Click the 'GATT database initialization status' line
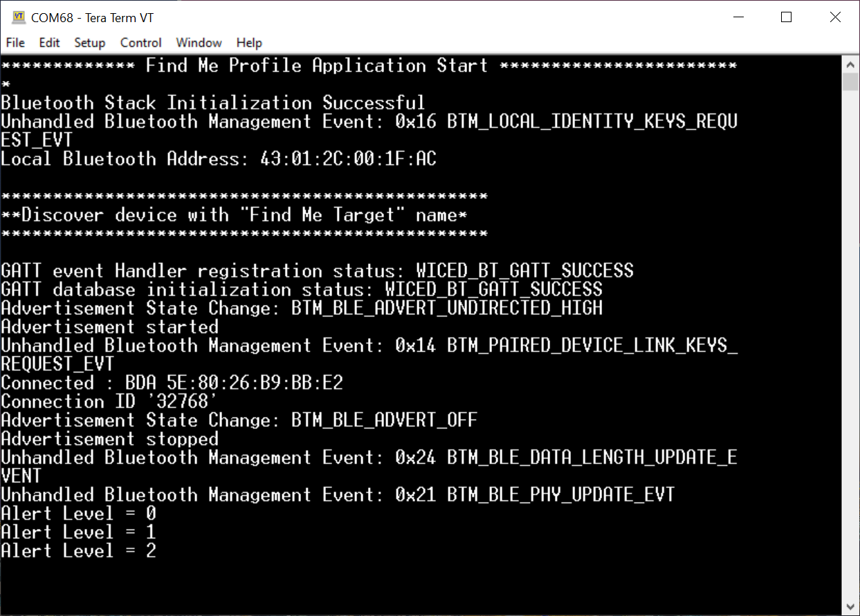860x616 pixels. pyautogui.click(x=302, y=290)
